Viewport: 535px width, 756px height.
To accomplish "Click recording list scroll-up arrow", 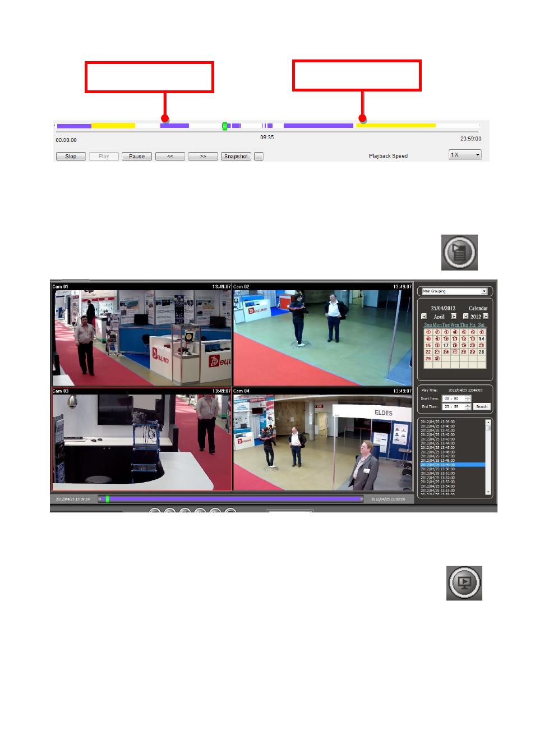I will pos(488,422).
